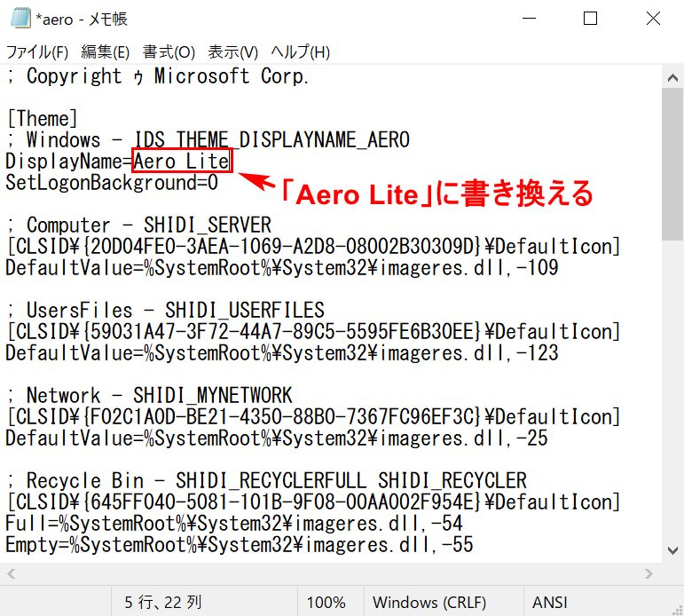
Task: Click the Empty= imageres.dll,-55 line
Action: (239, 545)
